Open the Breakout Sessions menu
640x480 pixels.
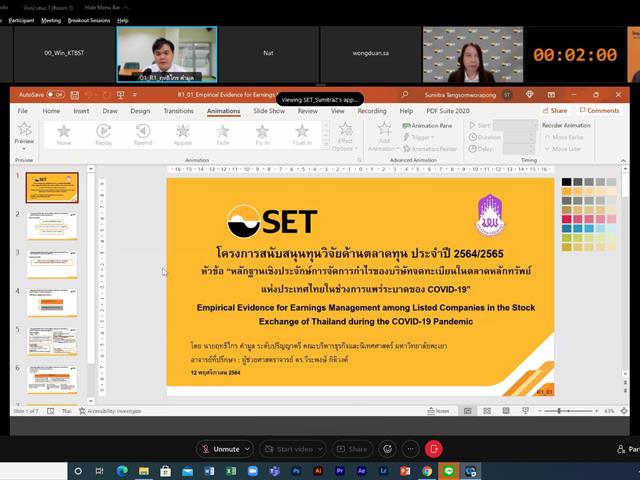[x=89, y=20]
